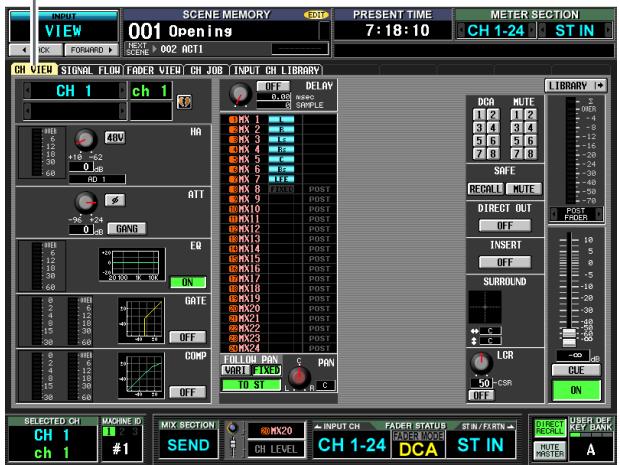Click the SURROUND pan grid

485,307
